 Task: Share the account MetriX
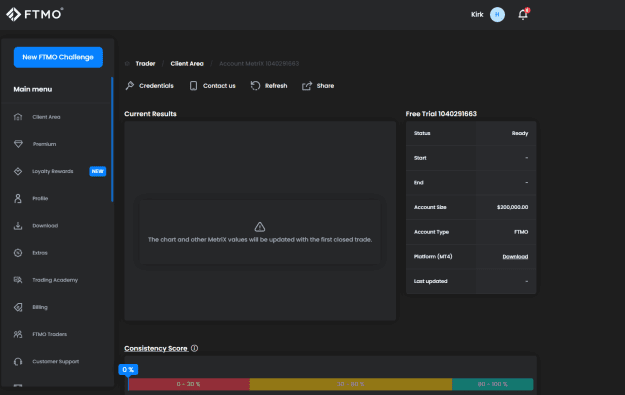318,86
